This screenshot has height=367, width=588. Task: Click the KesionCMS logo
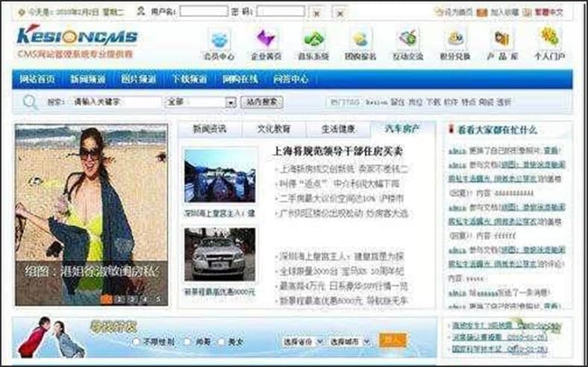tap(78, 36)
